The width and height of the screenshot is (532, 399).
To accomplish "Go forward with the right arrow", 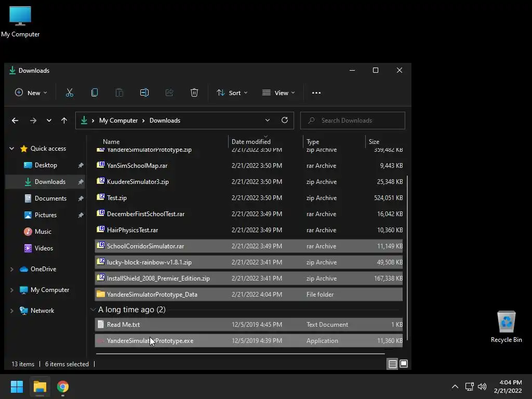I will (33, 121).
